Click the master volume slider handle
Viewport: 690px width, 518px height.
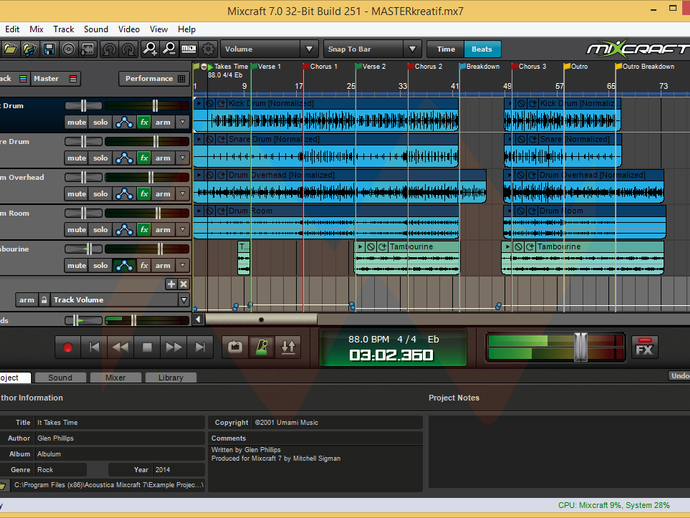point(580,347)
